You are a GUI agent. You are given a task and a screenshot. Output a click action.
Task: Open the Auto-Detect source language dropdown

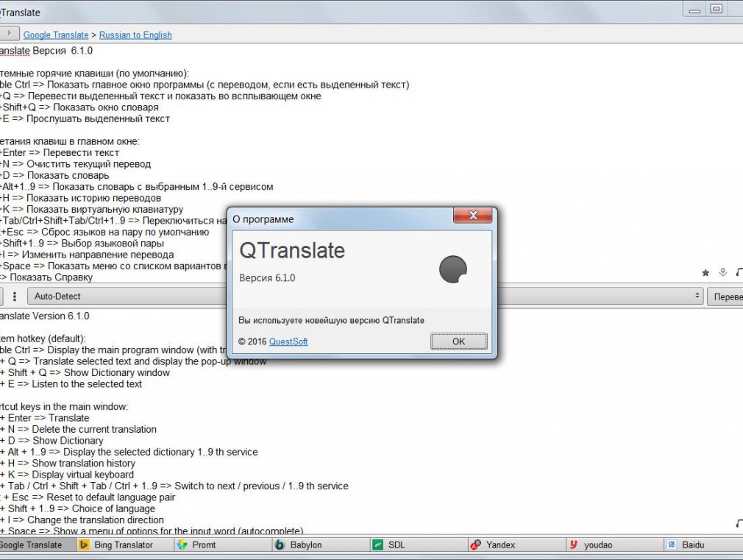[x=127, y=297]
